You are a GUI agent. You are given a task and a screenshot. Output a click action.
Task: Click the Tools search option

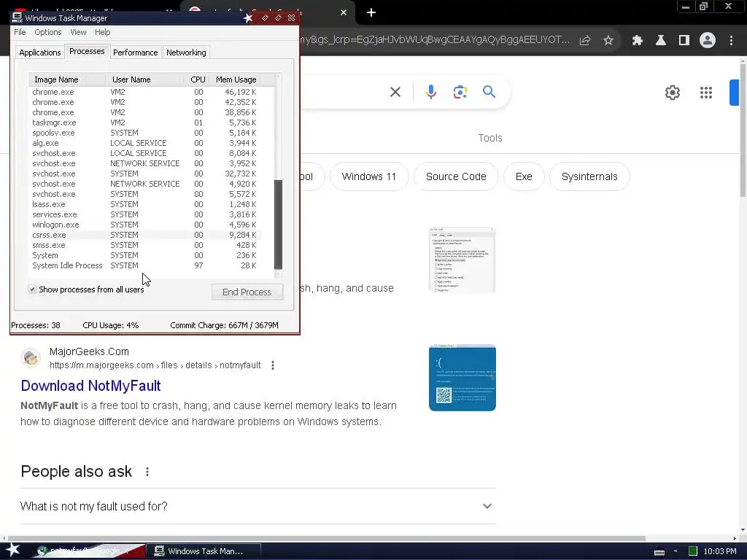pyautogui.click(x=489, y=138)
